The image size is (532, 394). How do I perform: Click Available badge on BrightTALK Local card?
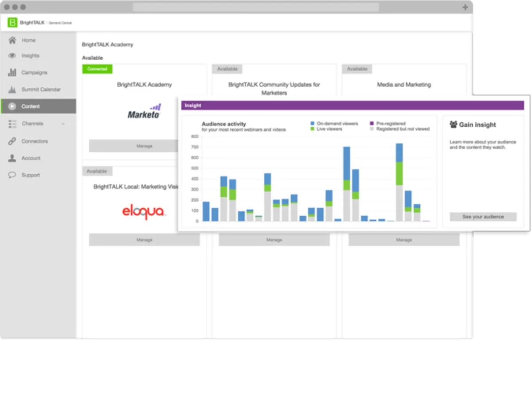click(x=97, y=171)
